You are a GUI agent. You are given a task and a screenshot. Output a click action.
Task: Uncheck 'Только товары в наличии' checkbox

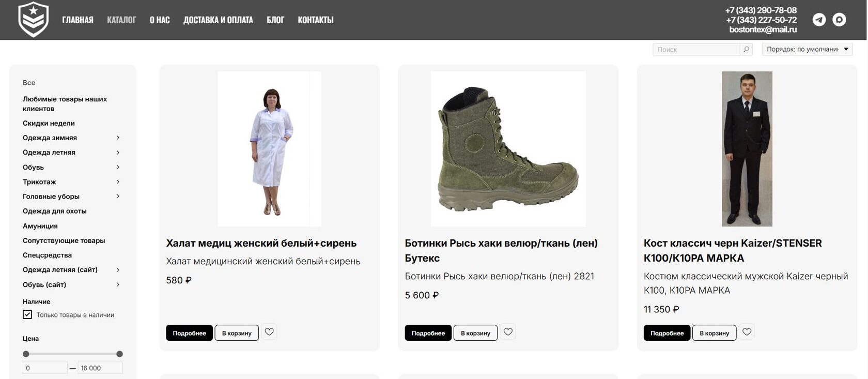click(27, 314)
